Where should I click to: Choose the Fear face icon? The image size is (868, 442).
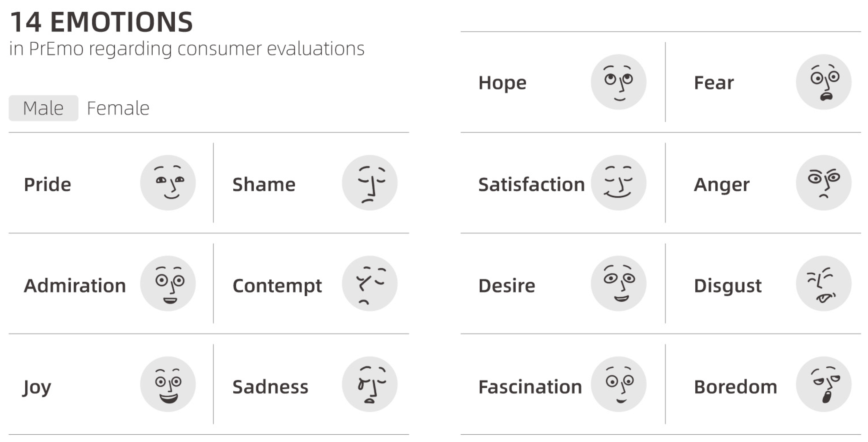click(824, 82)
